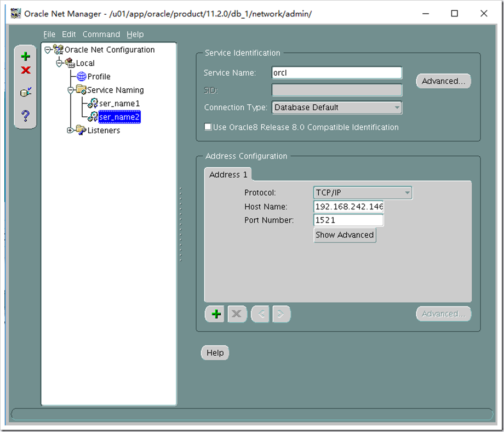Screen dimensions: 504x432
Task: Open the Edit menu
Action: pyautogui.click(x=69, y=35)
